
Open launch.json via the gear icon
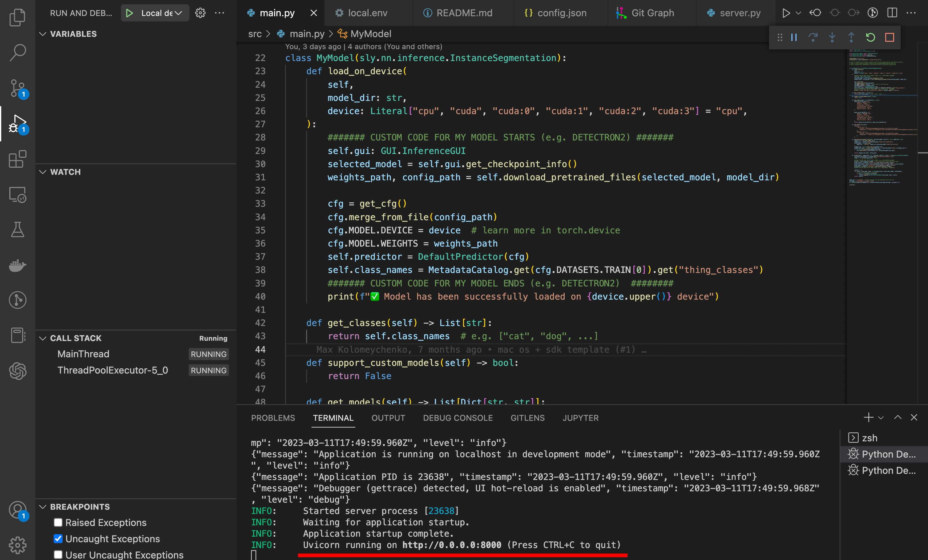pos(200,13)
